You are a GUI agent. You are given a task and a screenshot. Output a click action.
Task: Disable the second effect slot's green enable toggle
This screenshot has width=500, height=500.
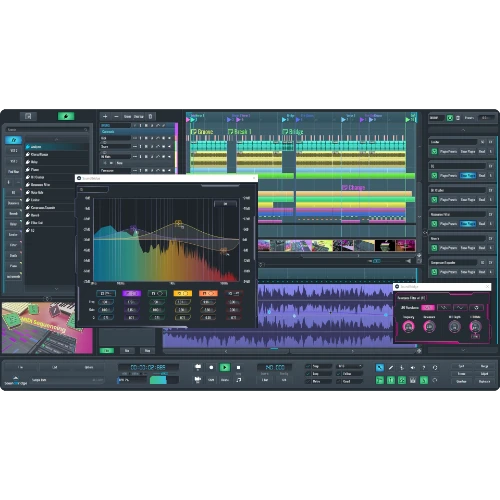click(x=434, y=176)
